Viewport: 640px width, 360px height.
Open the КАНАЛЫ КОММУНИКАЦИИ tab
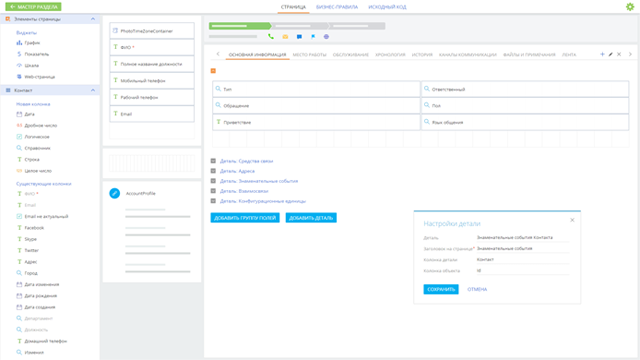[468, 55]
